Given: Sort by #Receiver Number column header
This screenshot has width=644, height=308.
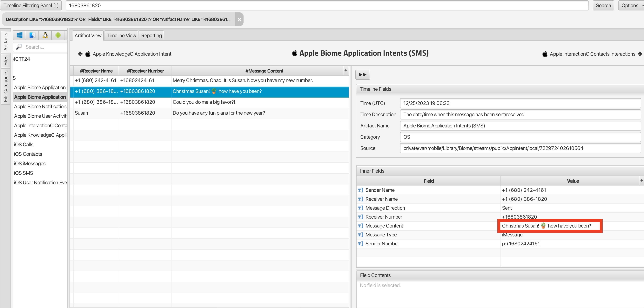Looking at the screenshot, I should coord(145,71).
